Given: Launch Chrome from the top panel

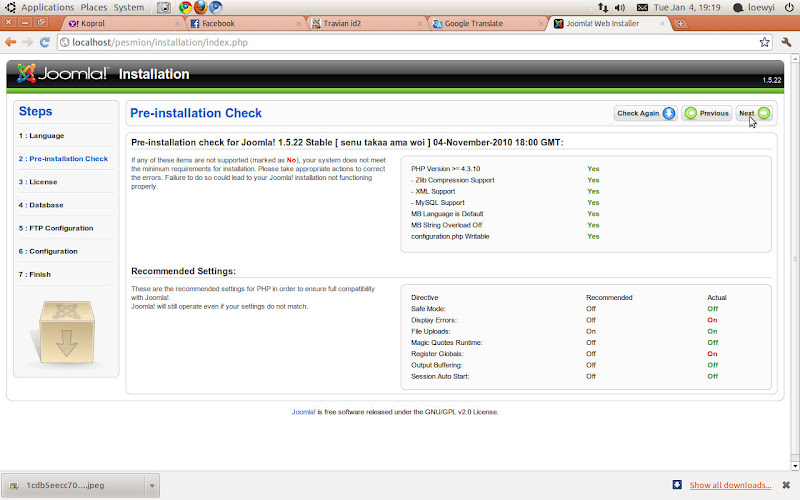Looking at the screenshot, I should point(185,7).
